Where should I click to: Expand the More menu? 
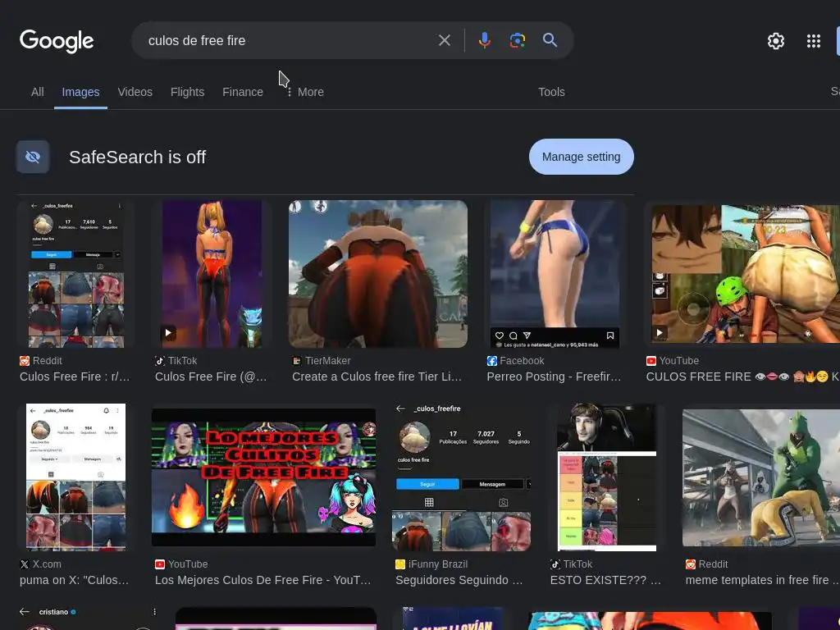305,92
